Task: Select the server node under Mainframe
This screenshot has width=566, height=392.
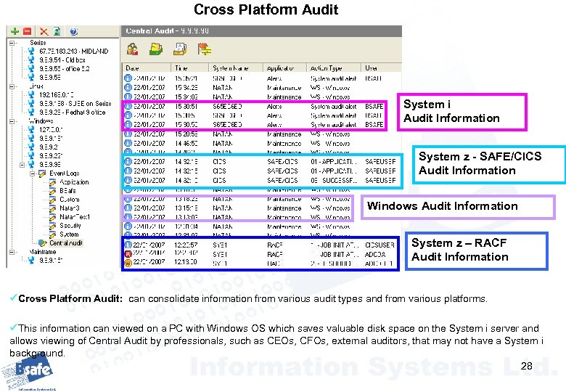Action: point(51,261)
